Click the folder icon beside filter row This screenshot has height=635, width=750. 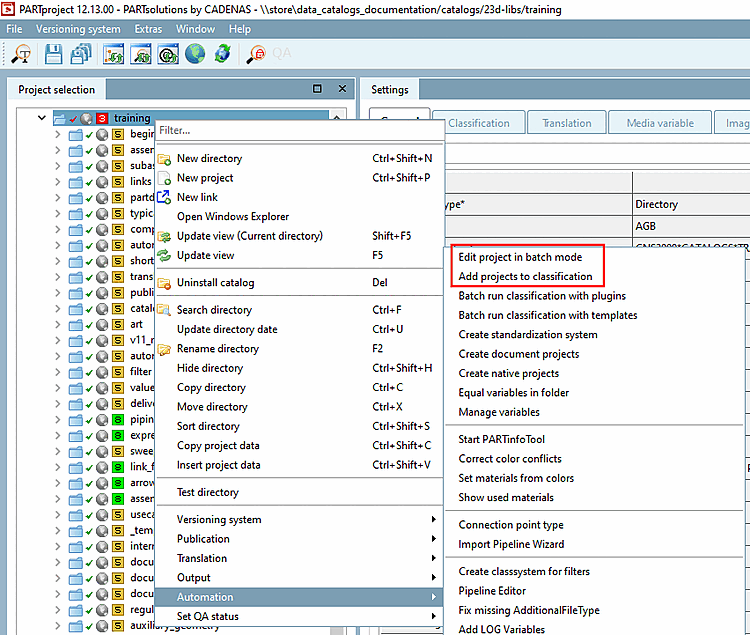[75, 372]
